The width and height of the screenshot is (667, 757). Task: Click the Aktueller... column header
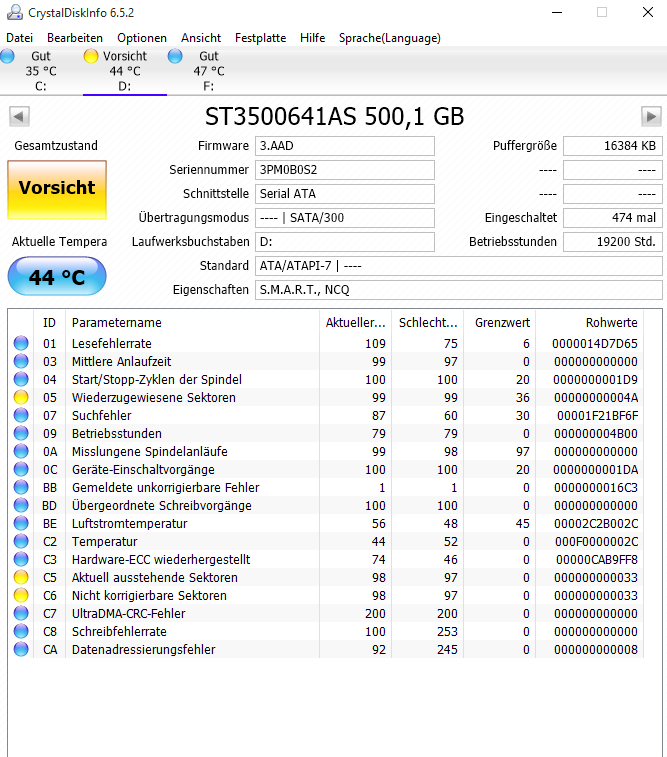coord(355,322)
